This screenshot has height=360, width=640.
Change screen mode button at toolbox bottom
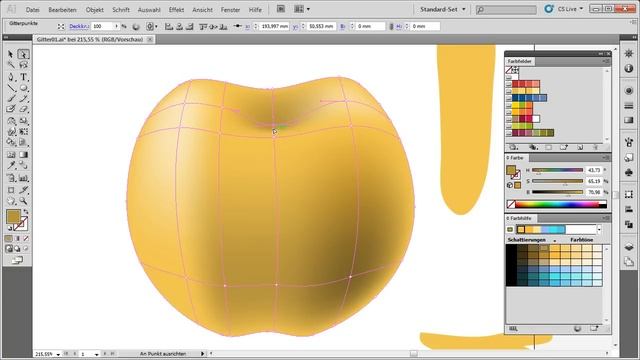[17, 260]
